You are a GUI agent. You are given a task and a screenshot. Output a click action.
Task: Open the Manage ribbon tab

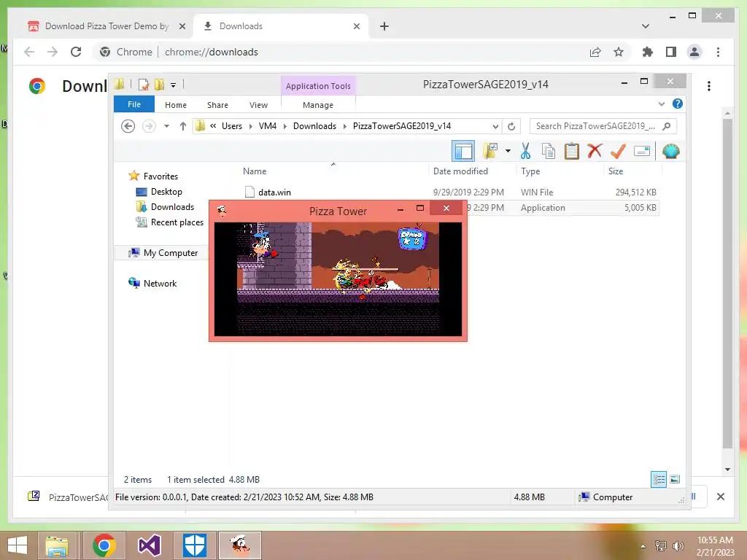(x=318, y=105)
